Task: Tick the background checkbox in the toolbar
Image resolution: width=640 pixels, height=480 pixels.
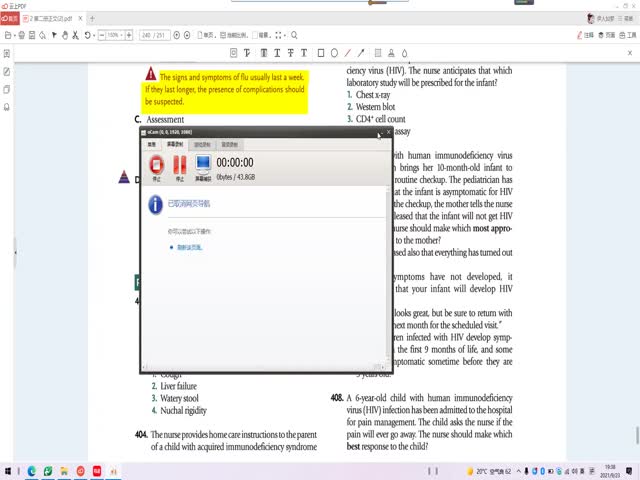Action: (255, 36)
